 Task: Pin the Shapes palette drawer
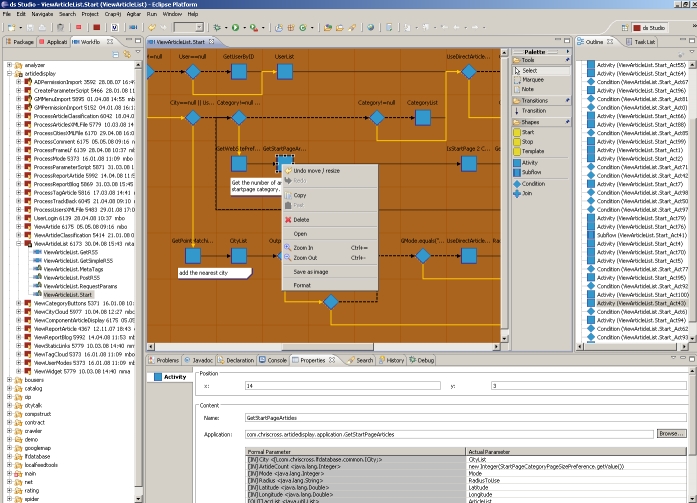pos(568,122)
